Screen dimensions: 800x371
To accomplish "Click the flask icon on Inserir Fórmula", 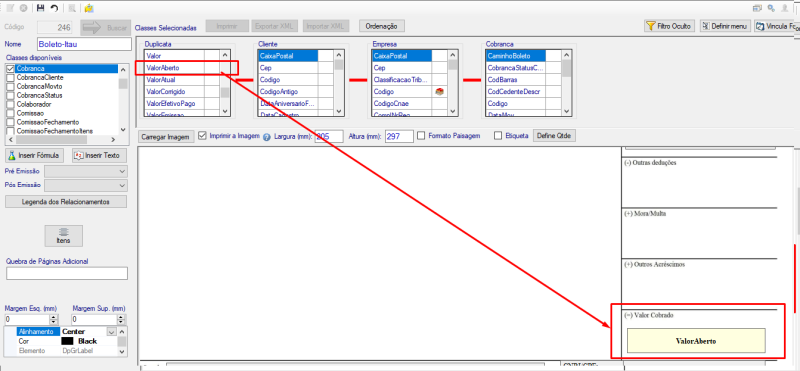I will pos(12,155).
